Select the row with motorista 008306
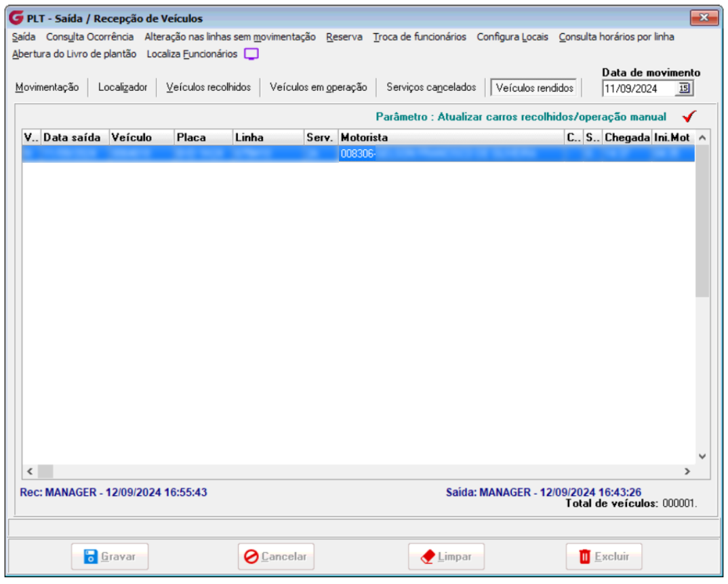 tap(359, 154)
